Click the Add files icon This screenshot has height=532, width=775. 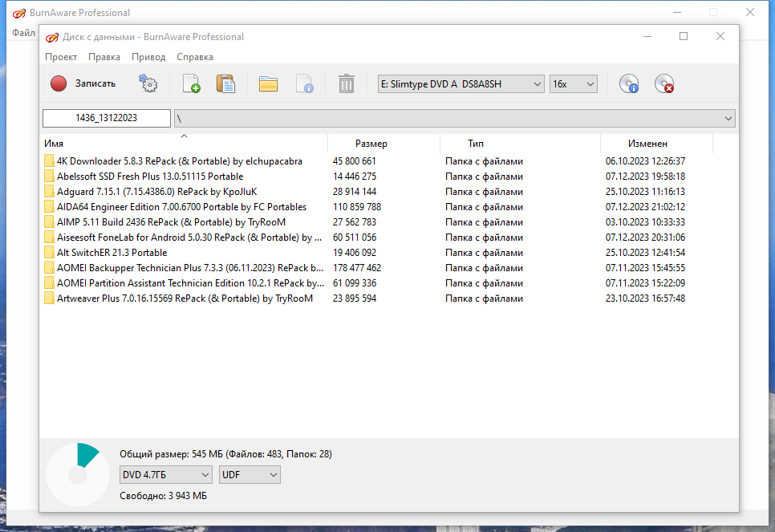pos(191,83)
